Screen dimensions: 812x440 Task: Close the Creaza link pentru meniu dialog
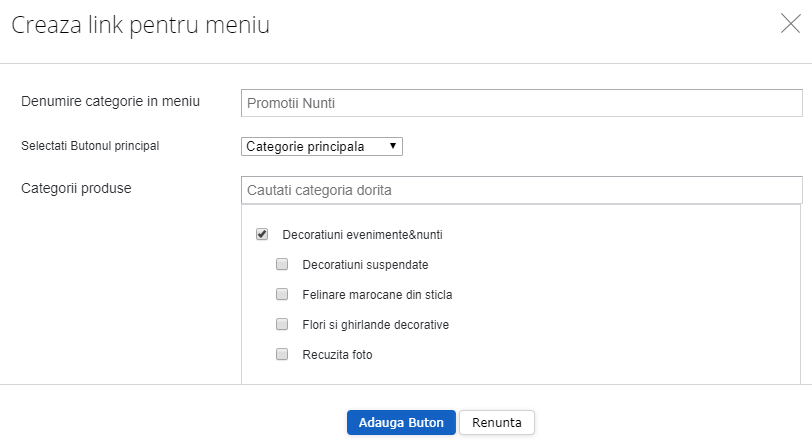coord(790,25)
